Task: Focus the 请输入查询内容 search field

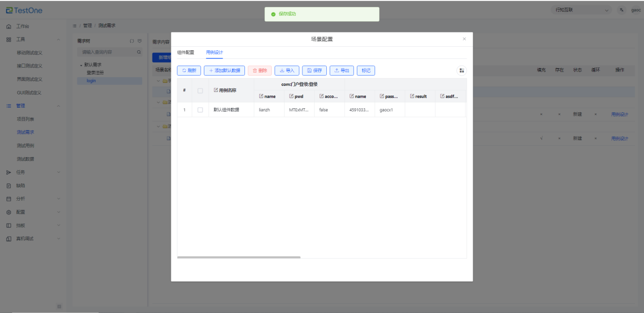Action: click(109, 52)
